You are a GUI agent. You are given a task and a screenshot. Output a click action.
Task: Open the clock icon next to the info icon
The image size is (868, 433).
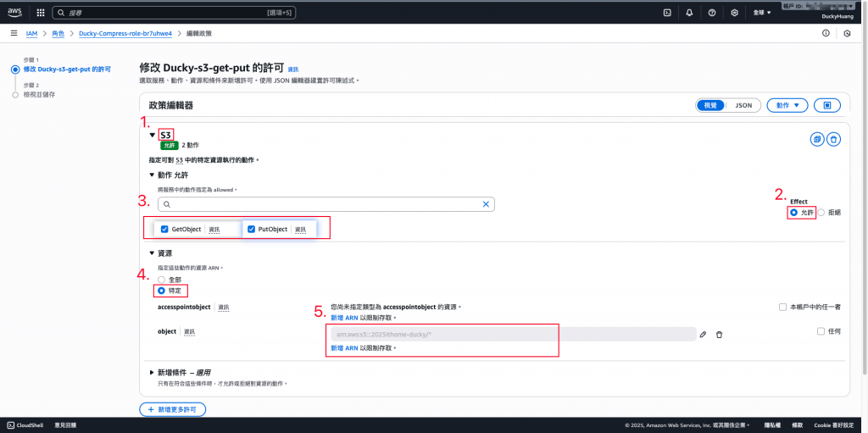click(847, 34)
